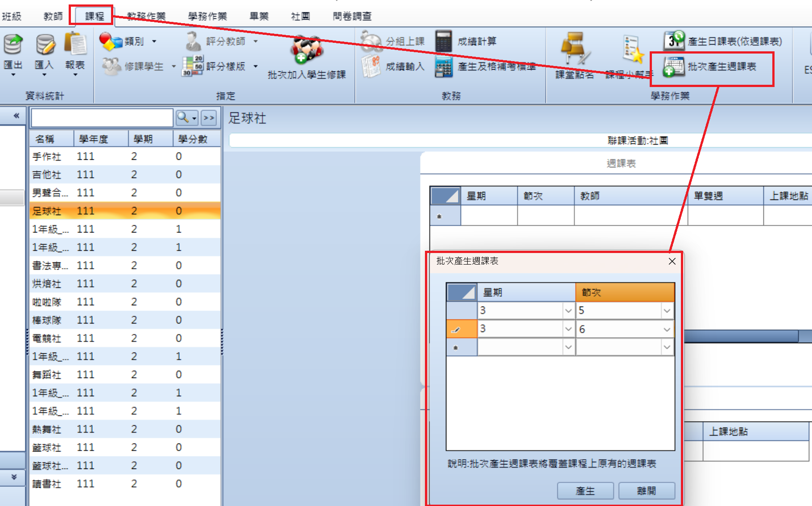Select the 足球社 course row
The image size is (812, 506).
125,211
